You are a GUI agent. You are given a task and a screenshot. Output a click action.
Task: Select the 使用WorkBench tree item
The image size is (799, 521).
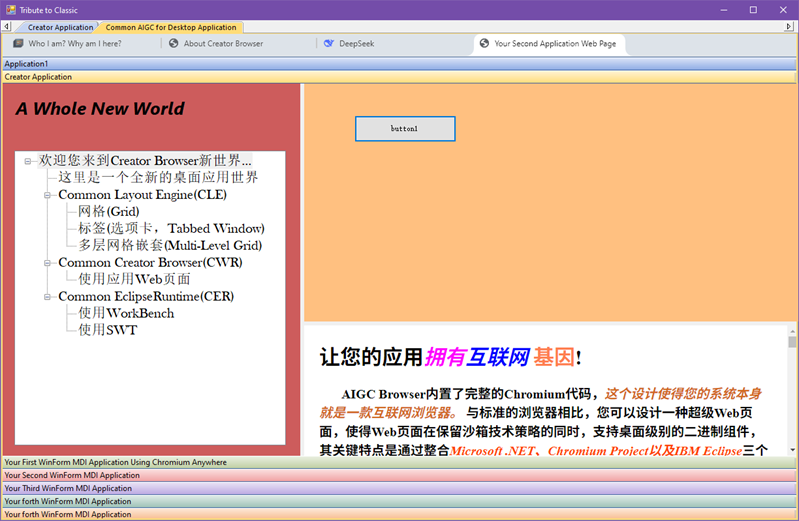126,313
